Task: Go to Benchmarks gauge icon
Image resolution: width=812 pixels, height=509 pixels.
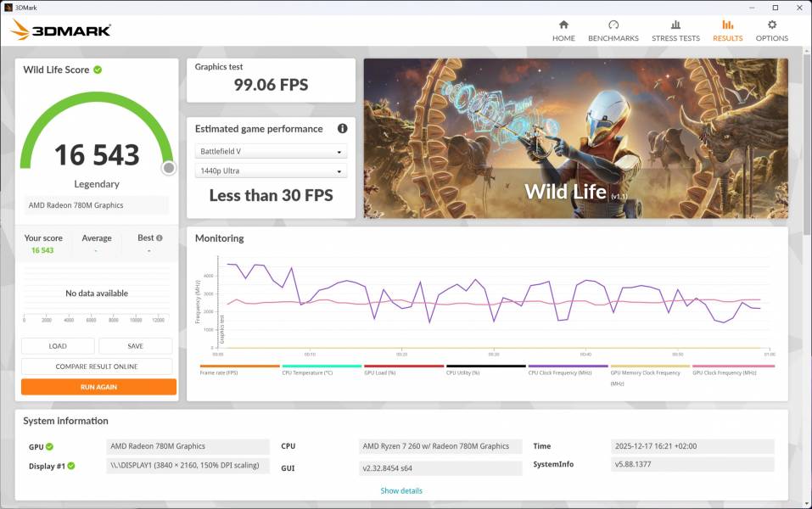Action: (x=613, y=25)
